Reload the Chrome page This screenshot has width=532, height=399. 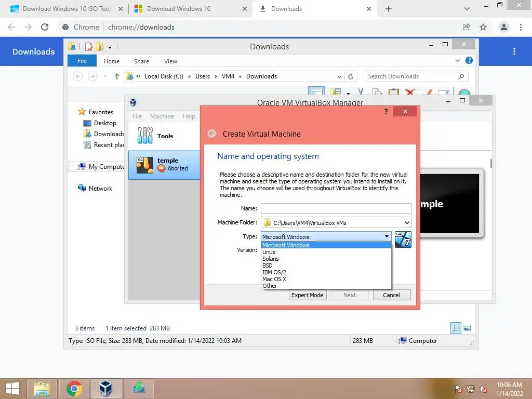point(45,27)
